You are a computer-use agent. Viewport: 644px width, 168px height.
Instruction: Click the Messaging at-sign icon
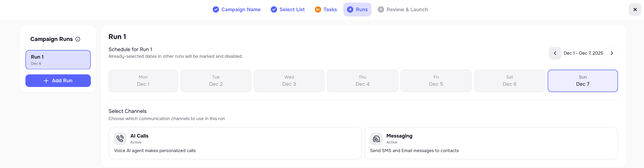(x=376, y=139)
